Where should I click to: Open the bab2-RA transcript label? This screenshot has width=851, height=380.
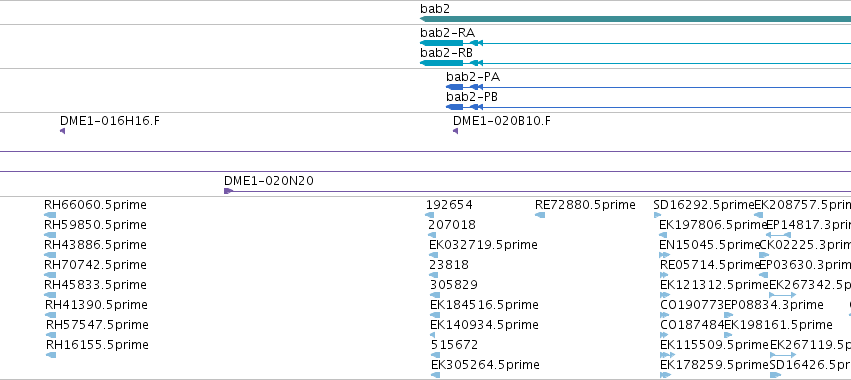click(447, 33)
